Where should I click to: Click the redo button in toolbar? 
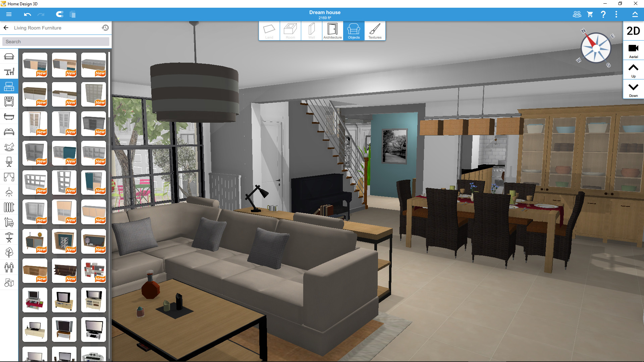point(41,14)
